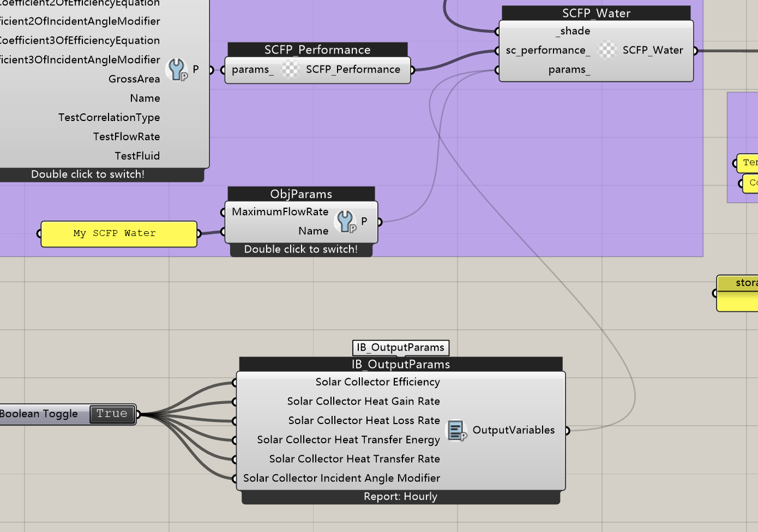The image size is (758, 532).
Task: Select the IB_OutputParams title bar
Action: click(400, 364)
